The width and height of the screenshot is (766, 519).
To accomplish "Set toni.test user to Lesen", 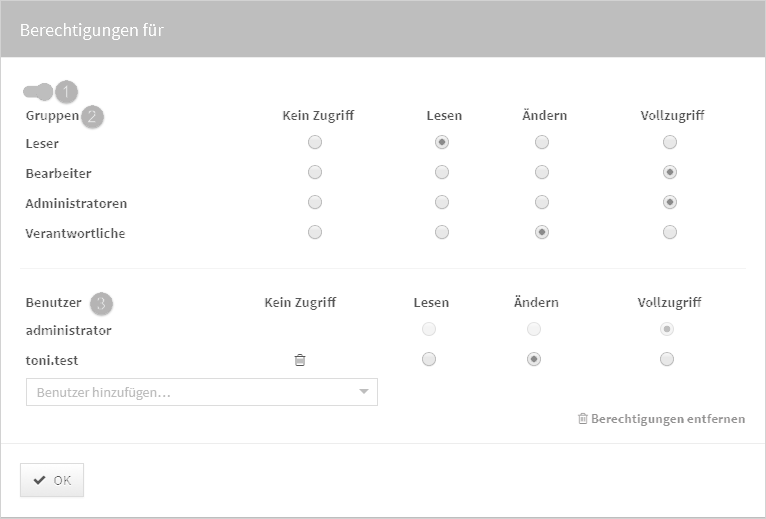I will [429, 360].
